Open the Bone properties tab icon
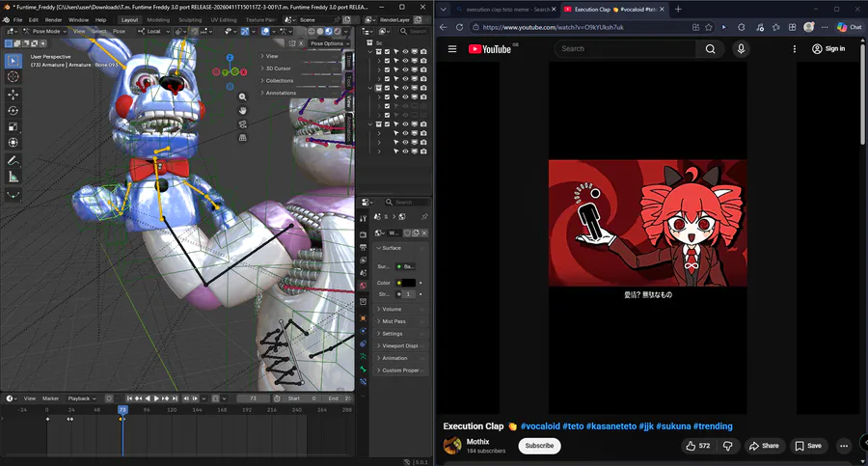 (x=364, y=369)
